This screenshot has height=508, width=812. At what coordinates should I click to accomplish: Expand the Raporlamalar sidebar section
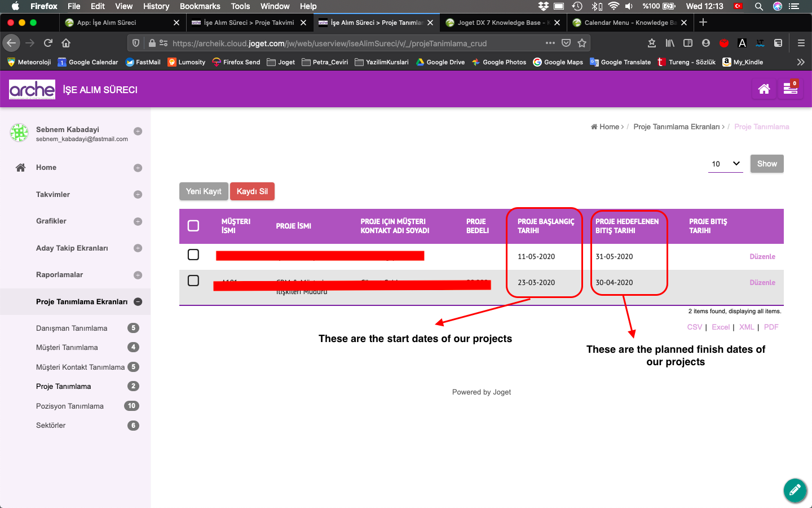click(138, 275)
